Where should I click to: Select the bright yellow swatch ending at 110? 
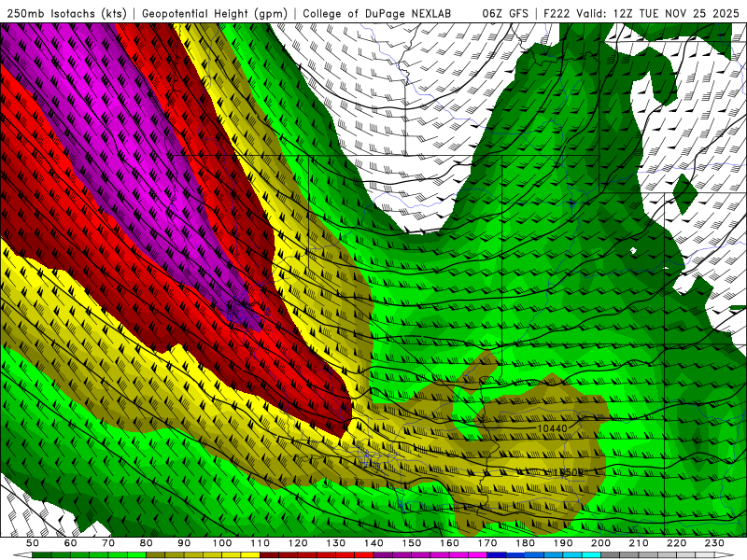pyautogui.click(x=250, y=555)
